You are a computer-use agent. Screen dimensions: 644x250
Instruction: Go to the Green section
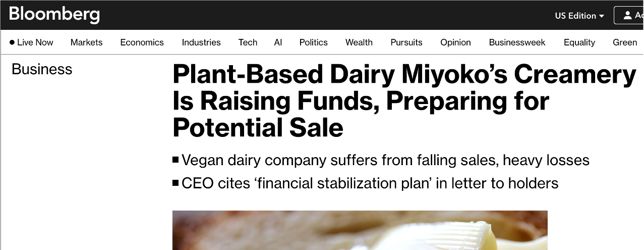625,42
